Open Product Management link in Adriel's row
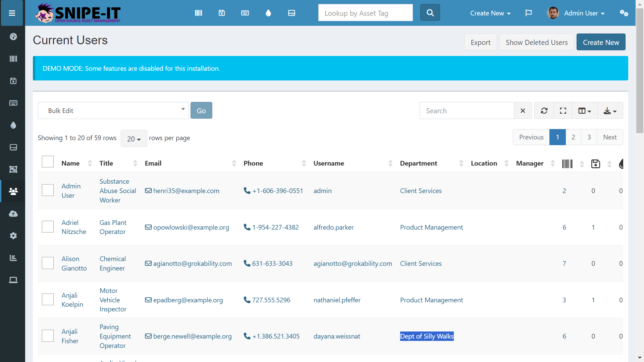 pos(431,227)
